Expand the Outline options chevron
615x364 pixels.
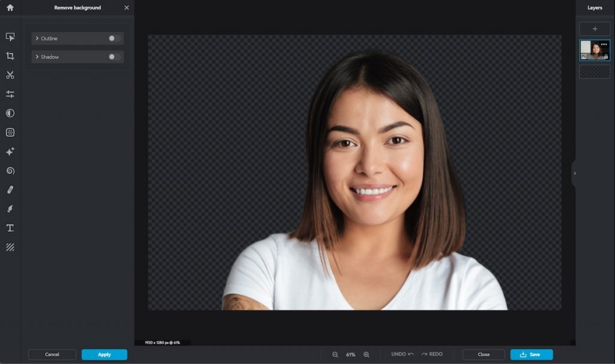[37, 38]
